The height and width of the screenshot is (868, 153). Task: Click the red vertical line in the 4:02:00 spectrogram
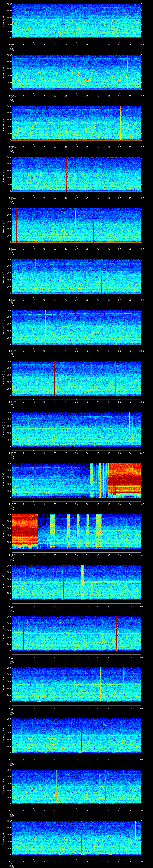128,72
